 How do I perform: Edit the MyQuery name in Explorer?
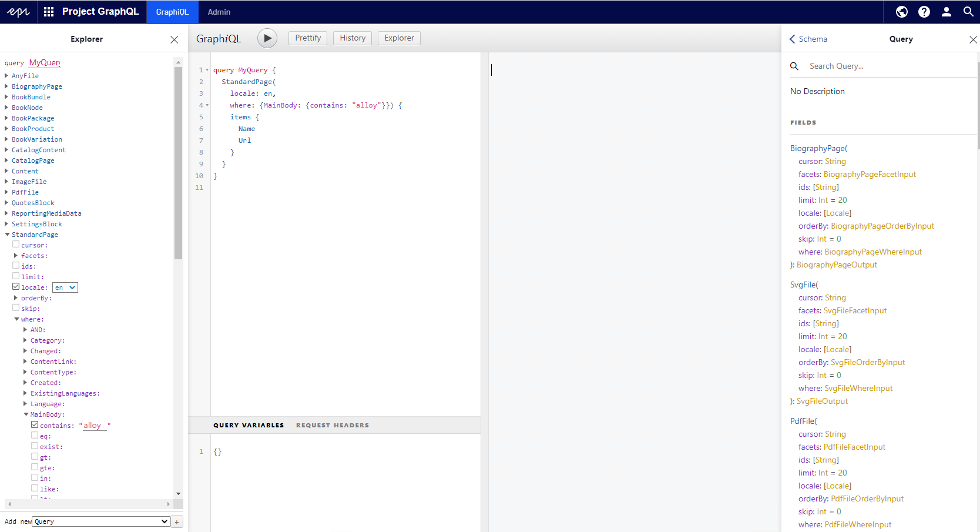45,63
